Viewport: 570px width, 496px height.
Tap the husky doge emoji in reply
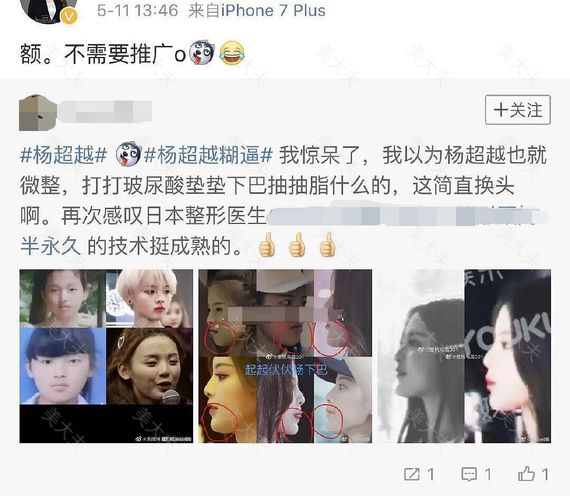pos(202,53)
